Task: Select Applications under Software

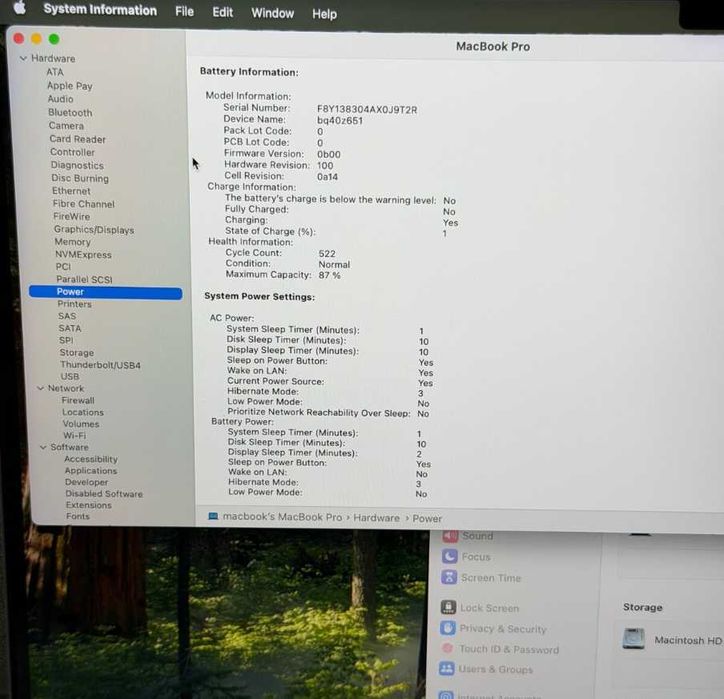Action: click(90, 470)
